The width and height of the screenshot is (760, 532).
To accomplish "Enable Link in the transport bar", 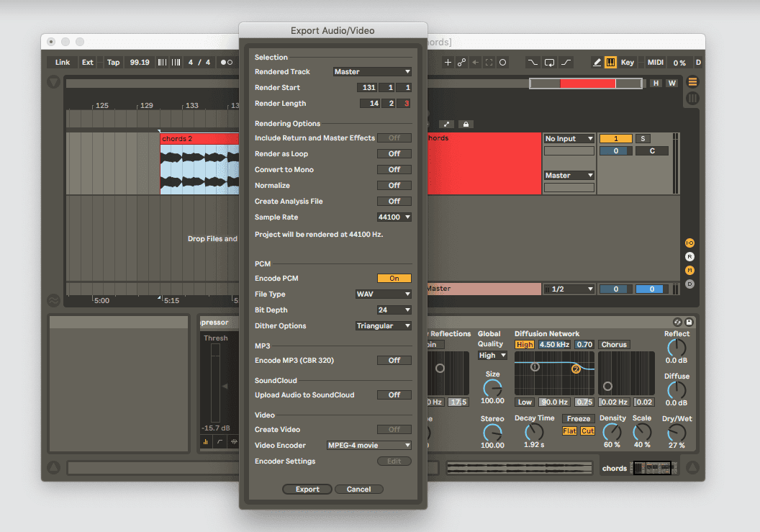I will coord(62,62).
